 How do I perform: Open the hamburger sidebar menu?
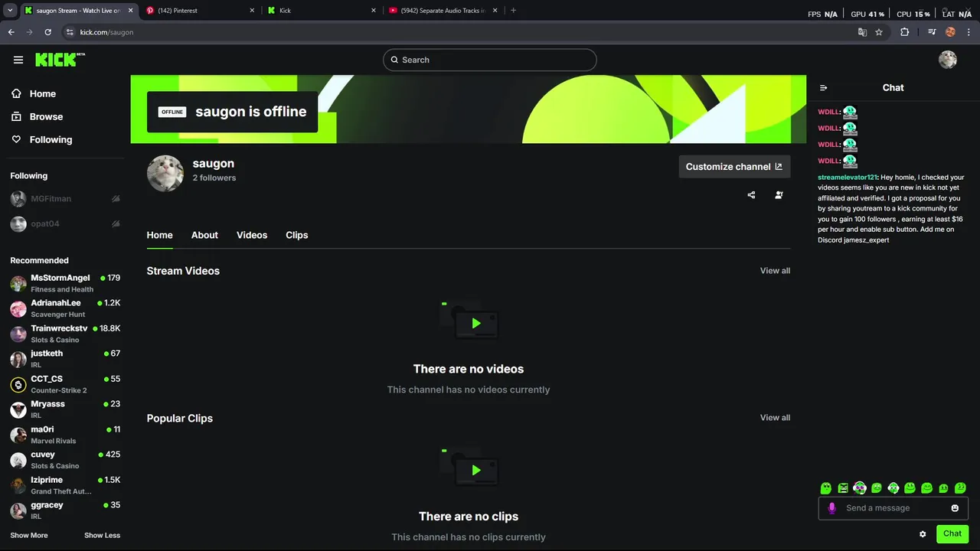pyautogui.click(x=18, y=60)
